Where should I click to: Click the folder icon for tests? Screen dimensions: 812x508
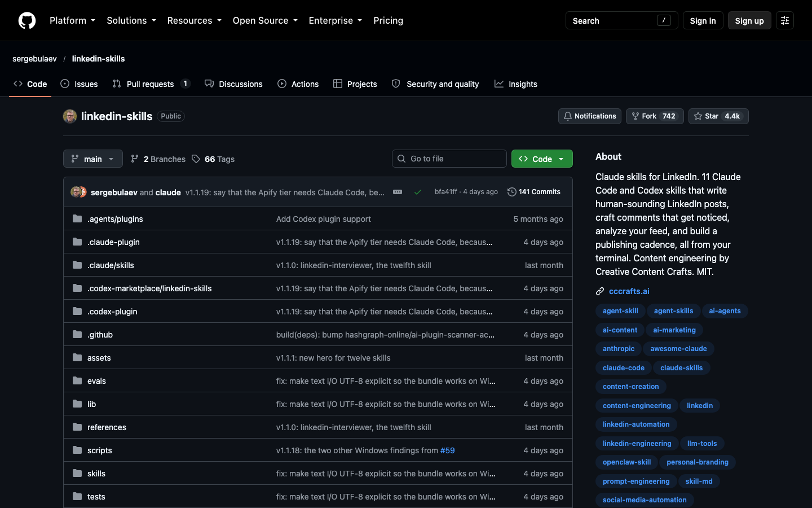[x=77, y=496]
